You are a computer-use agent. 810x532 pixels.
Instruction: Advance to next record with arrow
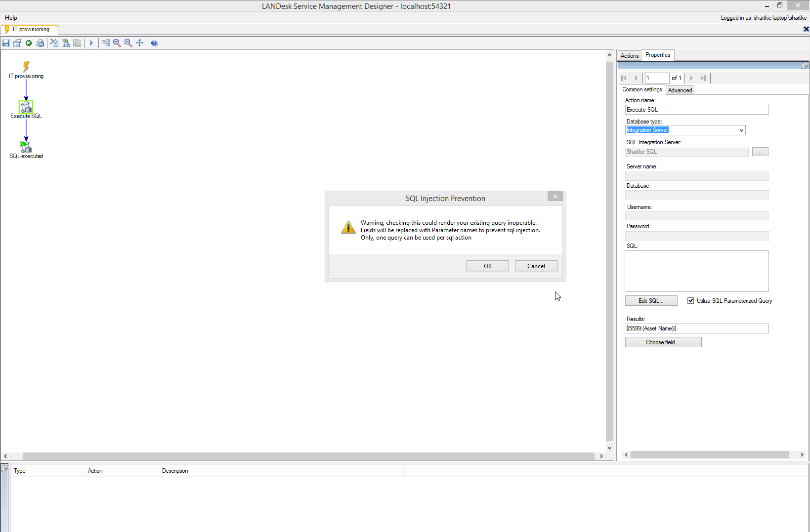point(690,78)
